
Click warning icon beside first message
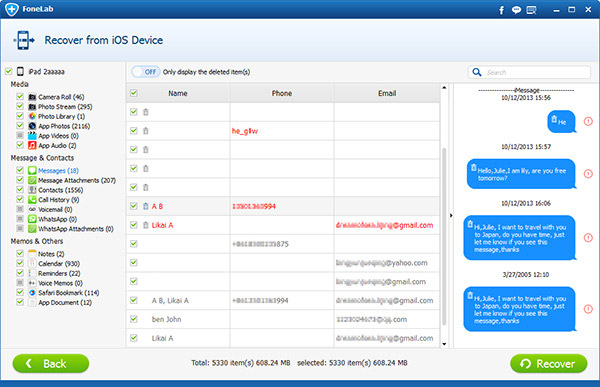point(588,121)
